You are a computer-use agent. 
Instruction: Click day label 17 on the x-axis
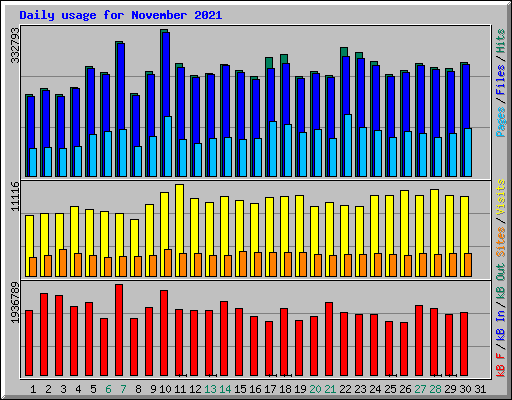coord(270,389)
